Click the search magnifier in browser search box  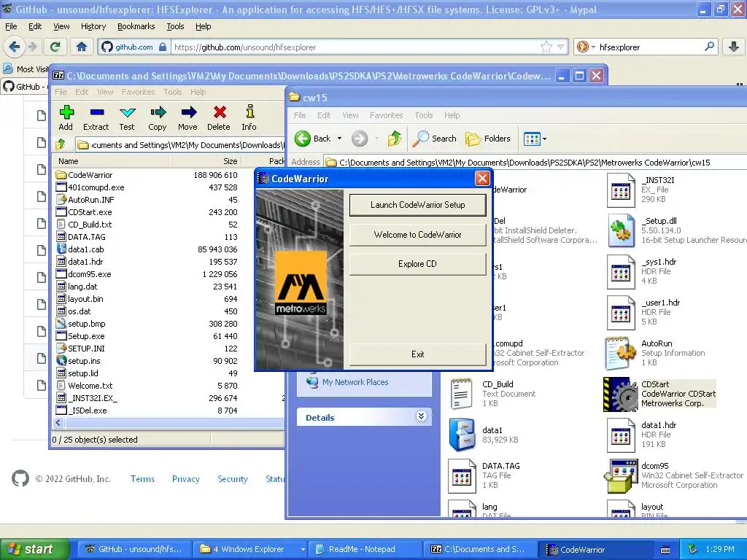[709, 47]
